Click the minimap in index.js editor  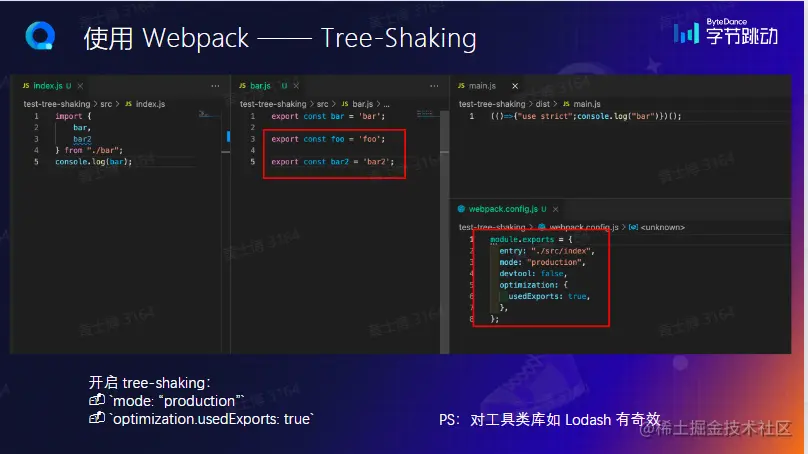point(207,114)
